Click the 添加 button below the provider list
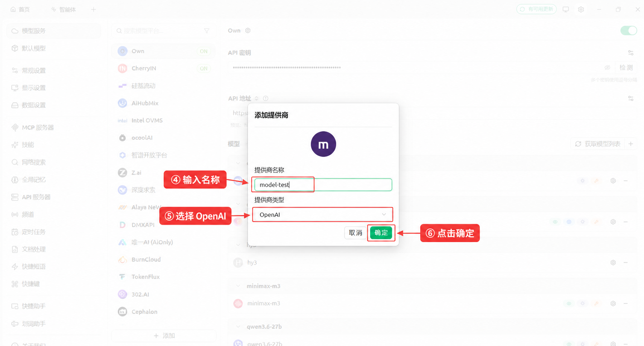Image resolution: width=644 pixels, height=346 pixels. (x=164, y=336)
